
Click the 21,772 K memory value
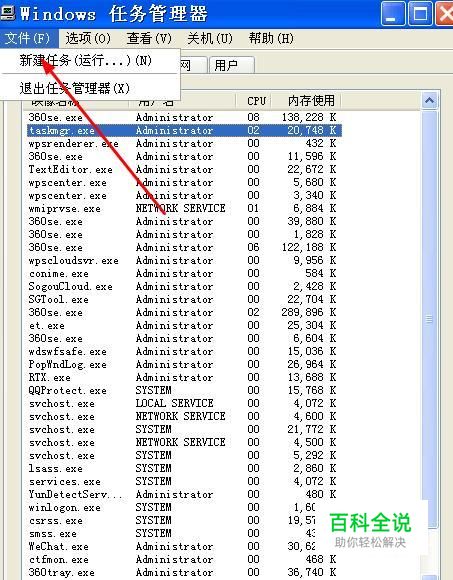(312, 429)
